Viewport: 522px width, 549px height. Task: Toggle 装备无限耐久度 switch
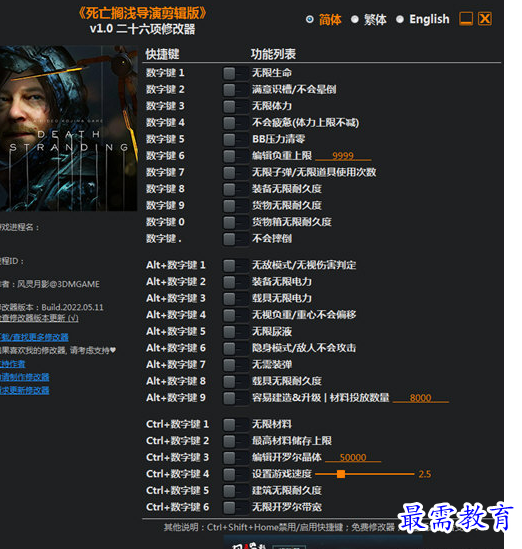tap(235, 189)
